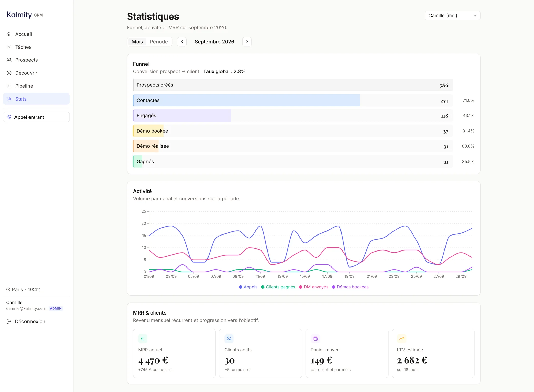Click the Démo bookée funnel row
The image size is (534, 392).
pos(293,131)
